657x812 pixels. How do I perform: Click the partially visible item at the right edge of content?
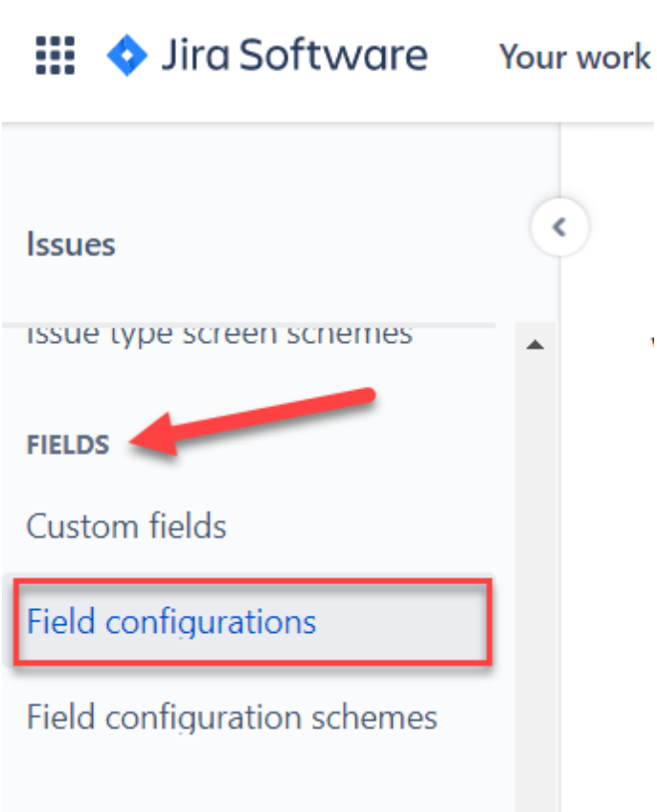pos(651,342)
